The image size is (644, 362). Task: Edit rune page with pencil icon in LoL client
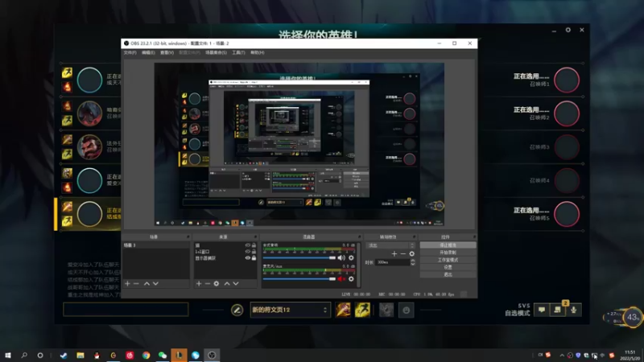coord(237,310)
